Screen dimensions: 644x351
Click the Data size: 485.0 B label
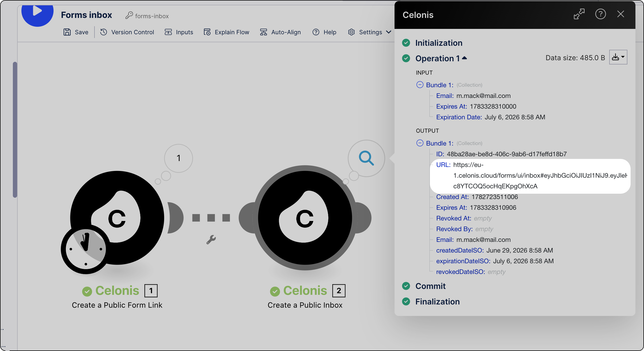coord(575,58)
